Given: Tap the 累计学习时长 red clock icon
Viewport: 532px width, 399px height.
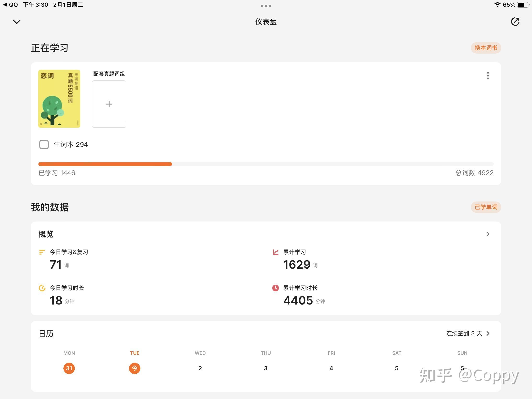Looking at the screenshot, I should [275, 288].
